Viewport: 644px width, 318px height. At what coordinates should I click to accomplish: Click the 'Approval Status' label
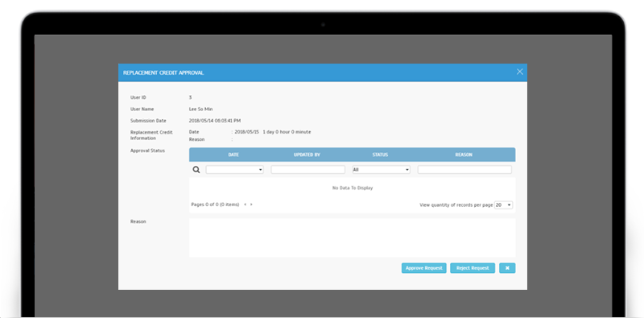coord(147,151)
